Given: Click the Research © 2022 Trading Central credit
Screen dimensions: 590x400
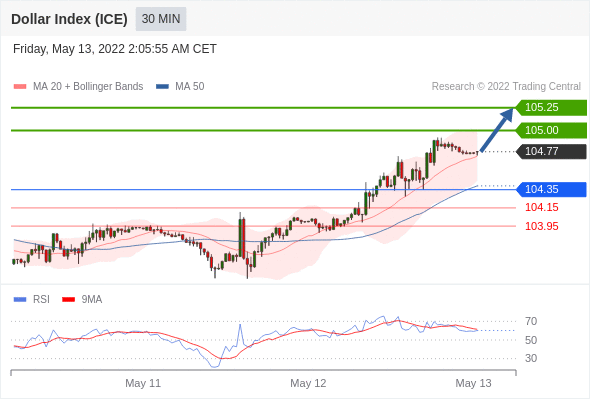Looking at the screenshot, I should pos(506,87).
